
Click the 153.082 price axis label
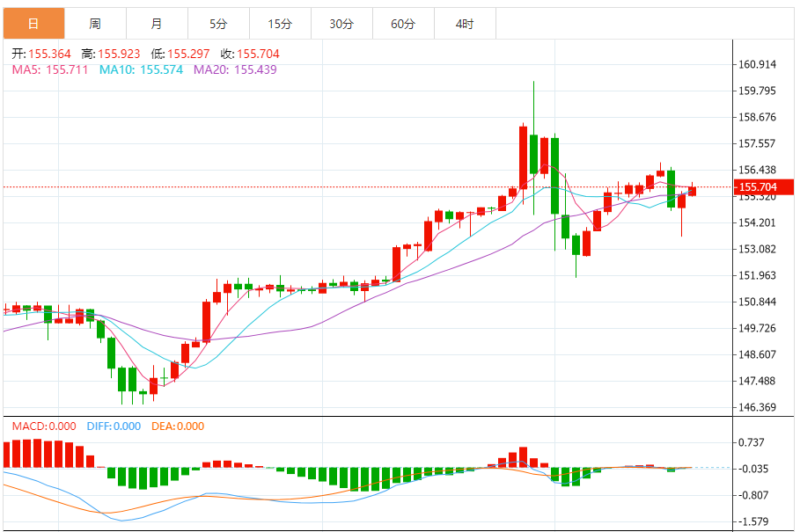click(757, 249)
